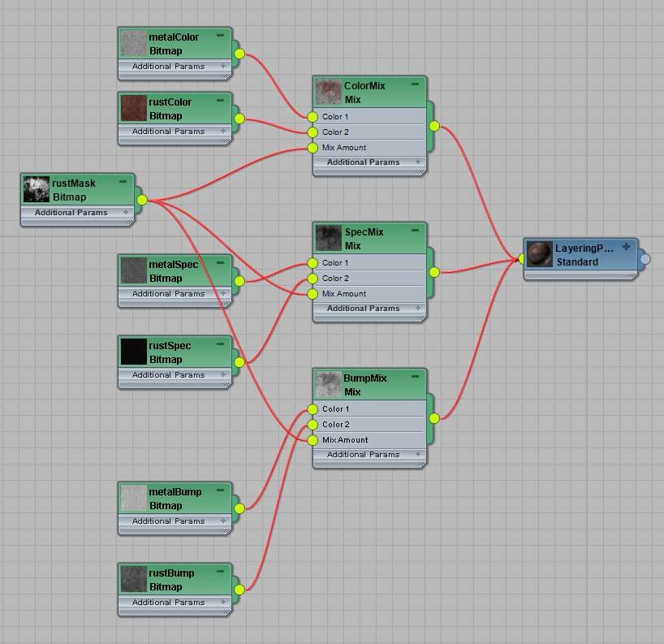Click the metalSpec output socket

[x=239, y=281]
